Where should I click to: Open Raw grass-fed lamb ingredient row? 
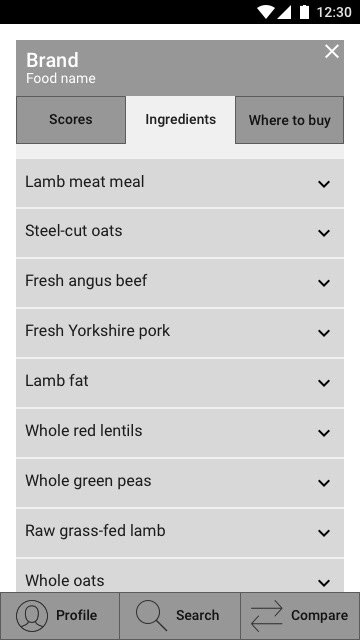tap(180, 533)
